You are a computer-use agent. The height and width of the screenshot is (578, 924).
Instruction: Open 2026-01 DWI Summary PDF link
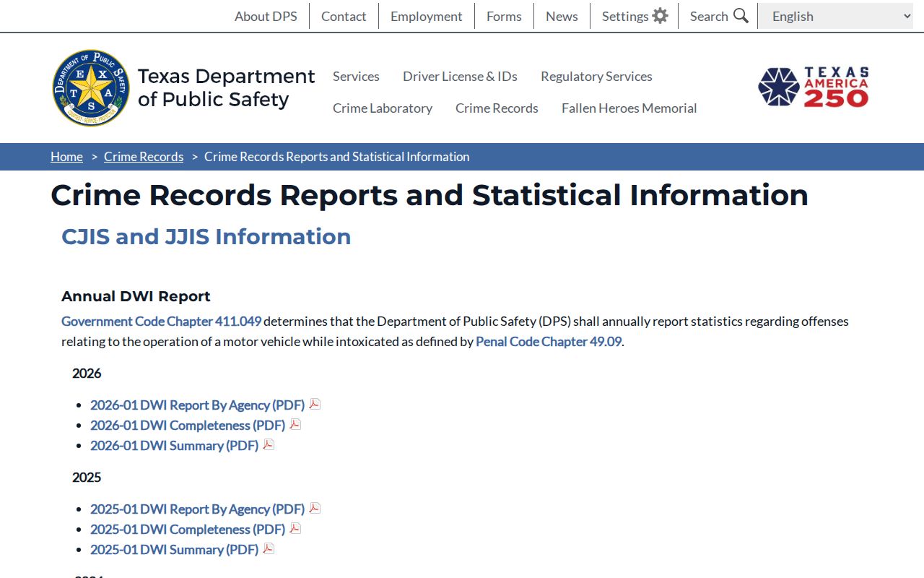click(174, 445)
